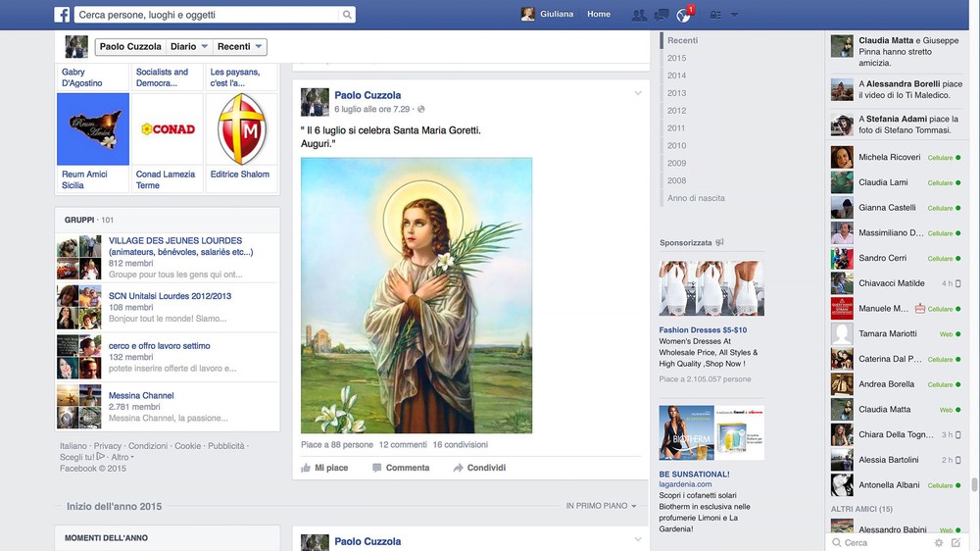This screenshot has height=551, width=980.
Task: Click the Cookie footer link
Action: [x=187, y=446]
